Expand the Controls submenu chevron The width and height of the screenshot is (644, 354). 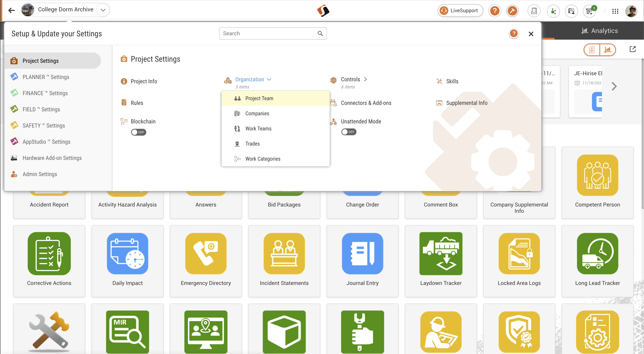click(365, 79)
